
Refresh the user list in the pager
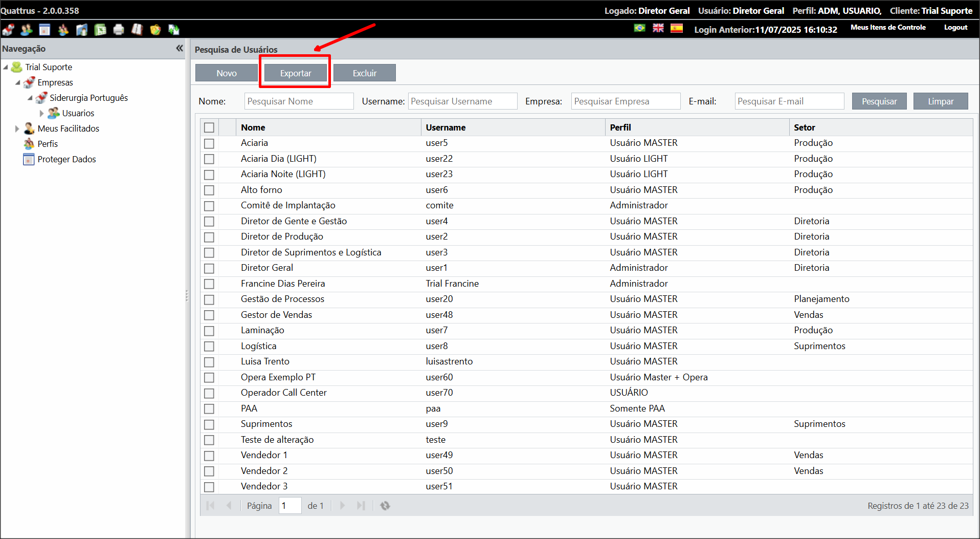point(385,506)
